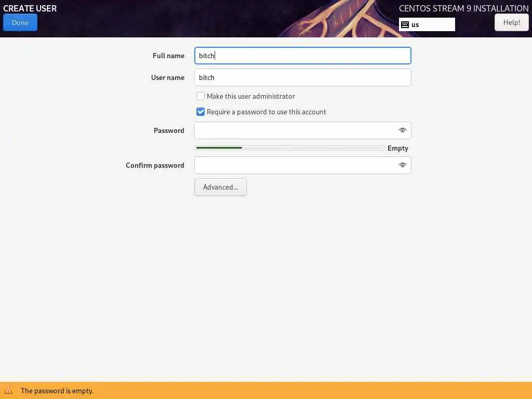Open the us keyboard layout selector
The width and height of the screenshot is (532, 399).
click(x=427, y=24)
